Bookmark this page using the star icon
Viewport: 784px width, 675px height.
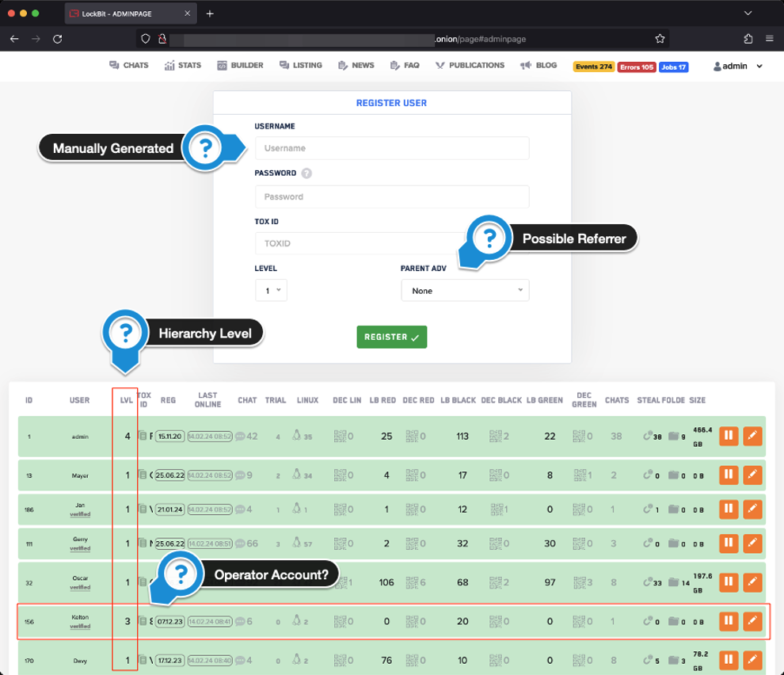point(660,38)
